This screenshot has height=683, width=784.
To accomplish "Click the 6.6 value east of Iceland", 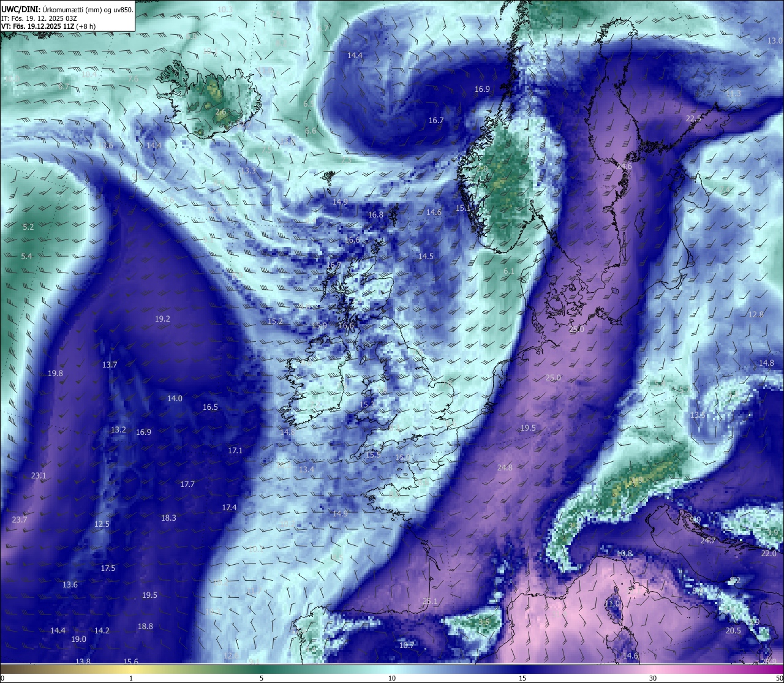I will 311,130.
